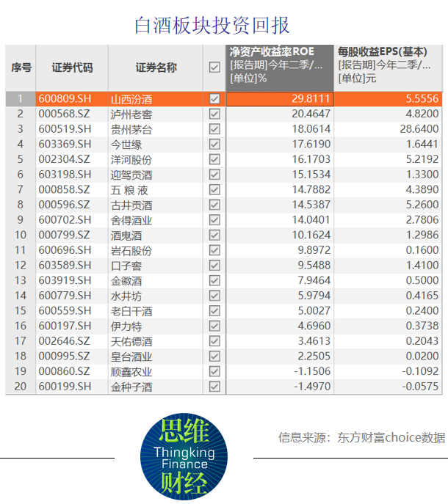
Task: Select the 天佑德酒 name cell
Action: [x=156, y=341]
